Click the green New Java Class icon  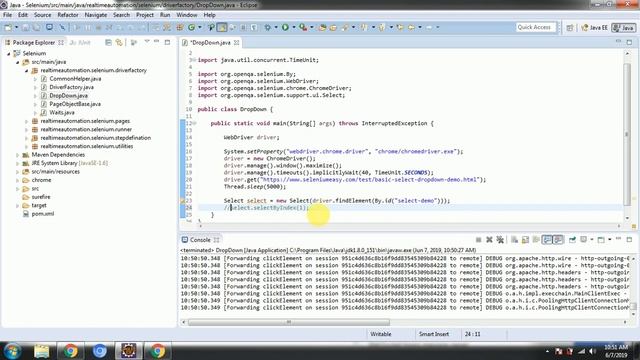tap(191, 27)
